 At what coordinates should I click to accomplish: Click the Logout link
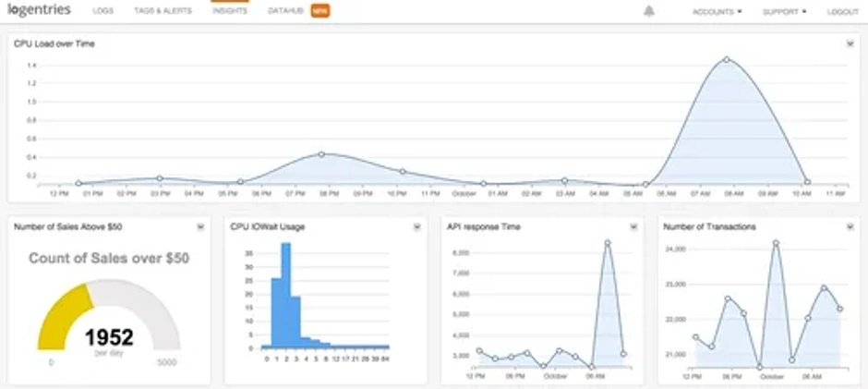point(842,12)
